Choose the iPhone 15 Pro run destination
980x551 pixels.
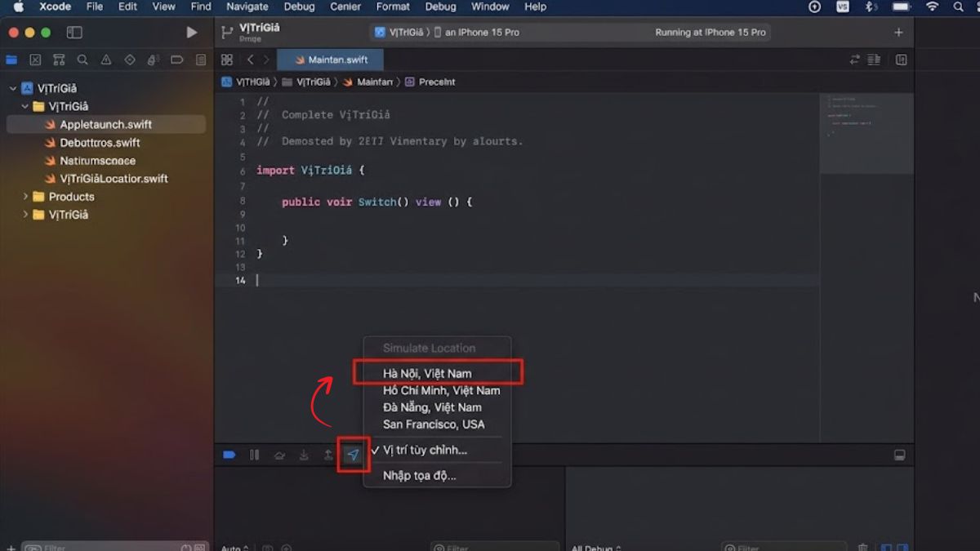[x=477, y=33]
